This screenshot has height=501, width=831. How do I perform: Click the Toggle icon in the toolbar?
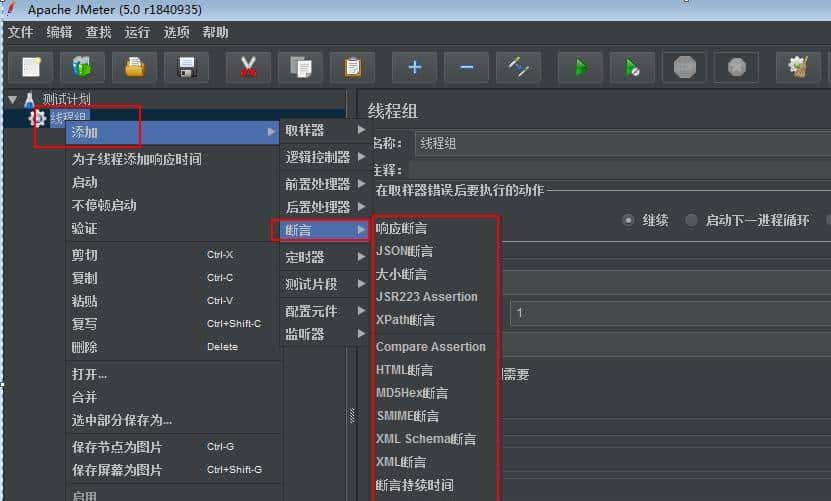tap(518, 67)
